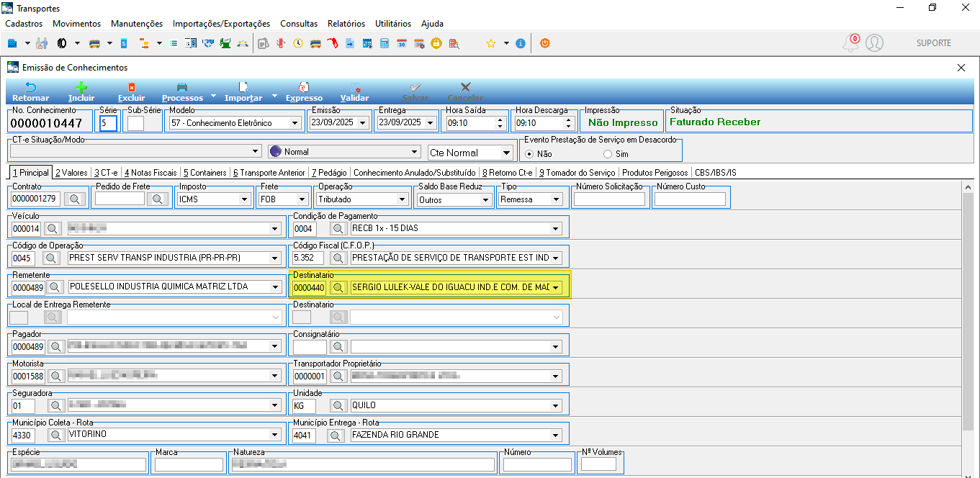Viewport: 980px width, 478px height.
Task: Click Município Entrega lookup magnifier
Action: [336, 435]
